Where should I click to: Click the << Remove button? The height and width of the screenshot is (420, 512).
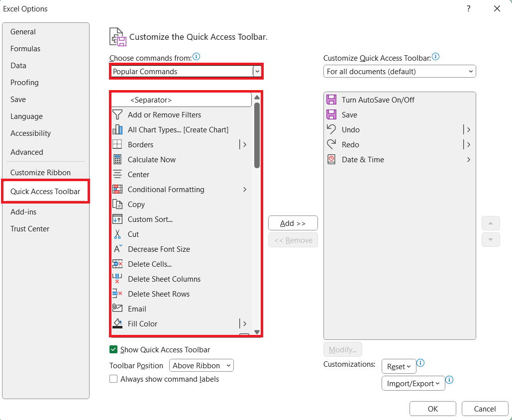[x=293, y=240]
